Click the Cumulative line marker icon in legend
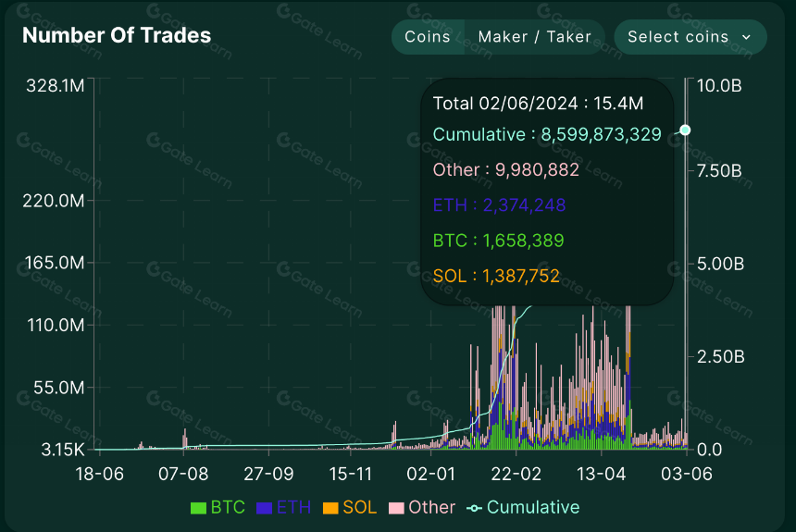This screenshot has height=532, width=796. (x=474, y=508)
